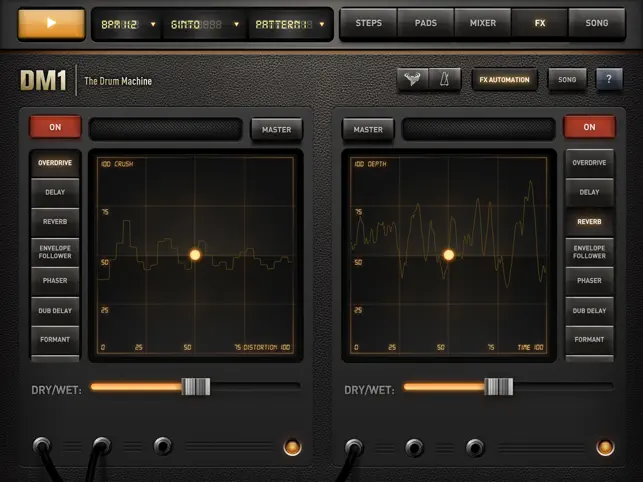643x482 pixels.
Task: Click the left panel's empty third jack socket
Action: 162,446
